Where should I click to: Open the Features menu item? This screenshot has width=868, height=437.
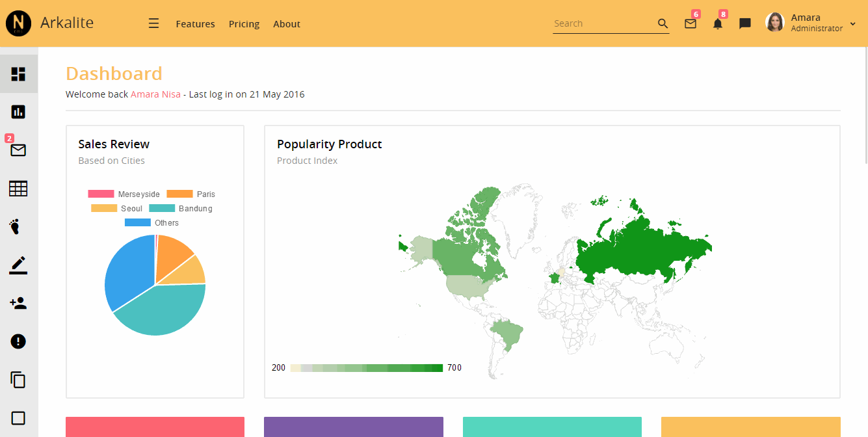195,24
